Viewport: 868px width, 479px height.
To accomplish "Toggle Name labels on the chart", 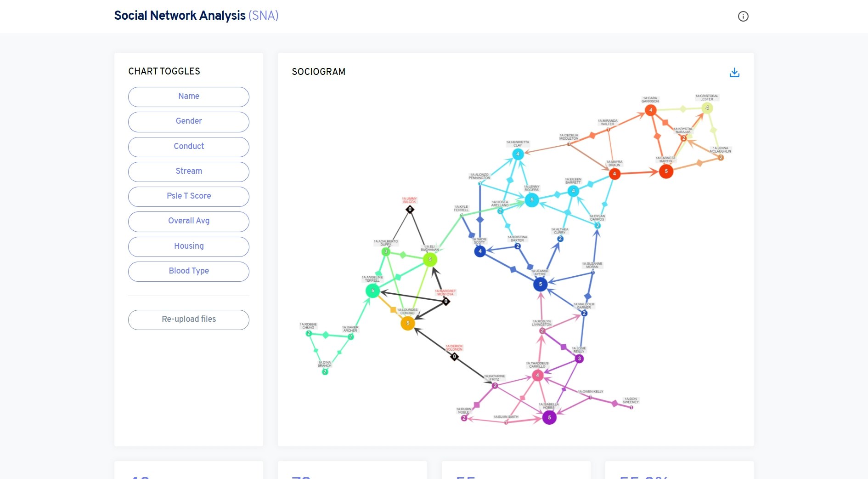I will click(x=188, y=97).
